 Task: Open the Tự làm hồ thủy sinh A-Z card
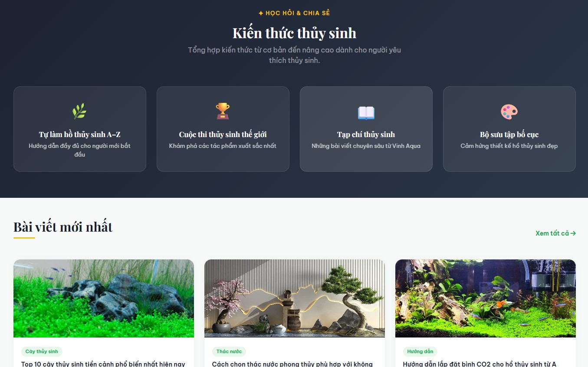[80, 129]
